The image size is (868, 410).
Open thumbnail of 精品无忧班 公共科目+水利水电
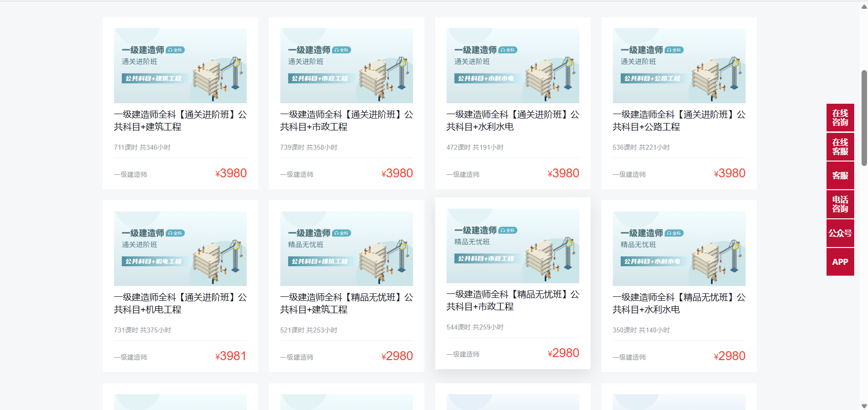[x=679, y=248]
